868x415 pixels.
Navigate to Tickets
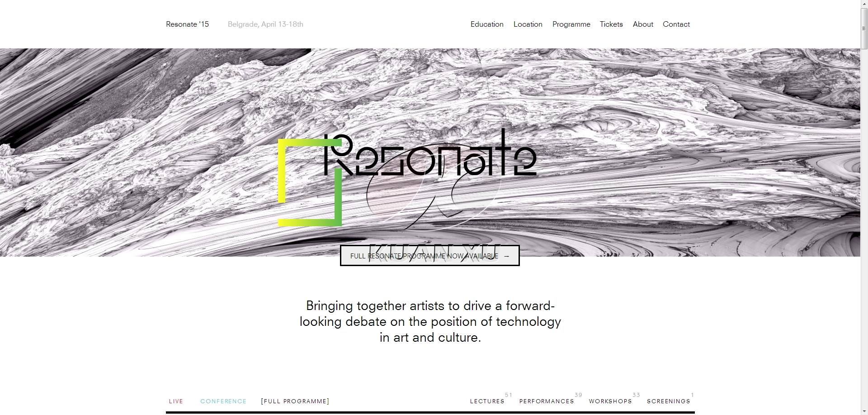click(x=611, y=24)
